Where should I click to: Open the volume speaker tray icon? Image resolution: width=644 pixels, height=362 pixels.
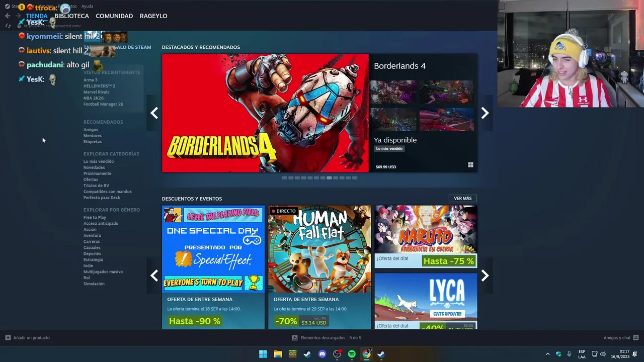(603, 354)
